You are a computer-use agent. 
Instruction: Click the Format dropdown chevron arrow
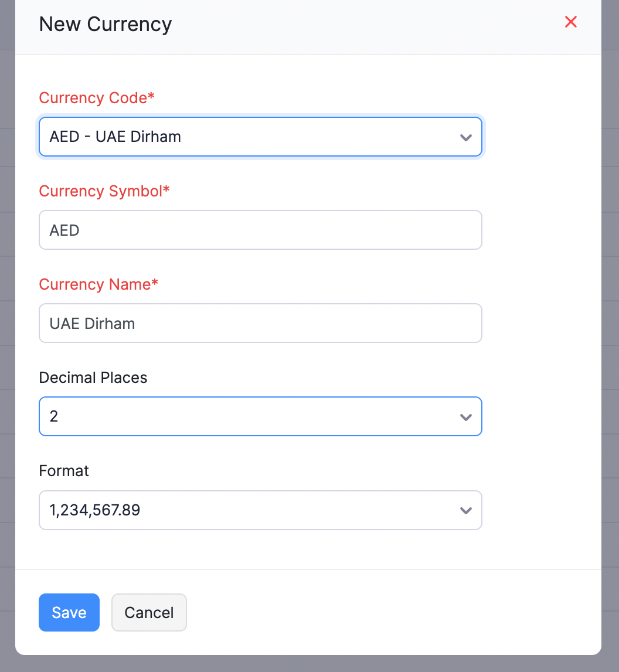[x=465, y=510]
